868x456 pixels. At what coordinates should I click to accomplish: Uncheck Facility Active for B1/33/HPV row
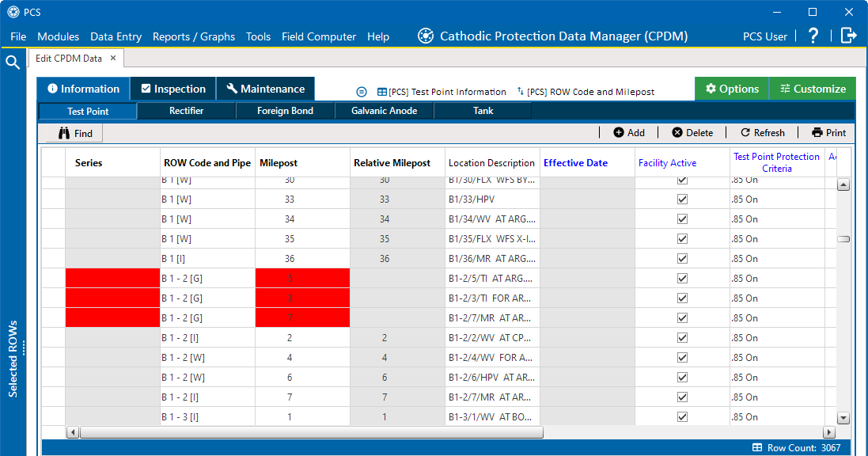tap(682, 199)
